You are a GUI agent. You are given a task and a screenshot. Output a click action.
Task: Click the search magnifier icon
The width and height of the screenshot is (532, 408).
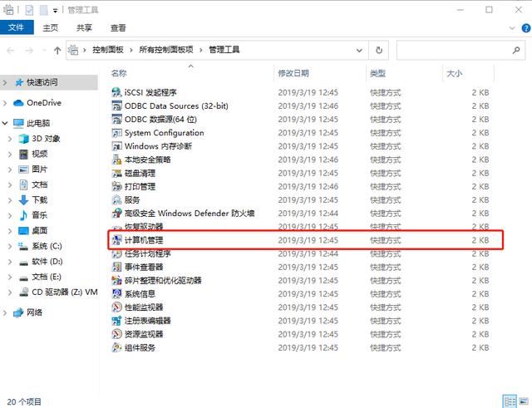point(516,50)
